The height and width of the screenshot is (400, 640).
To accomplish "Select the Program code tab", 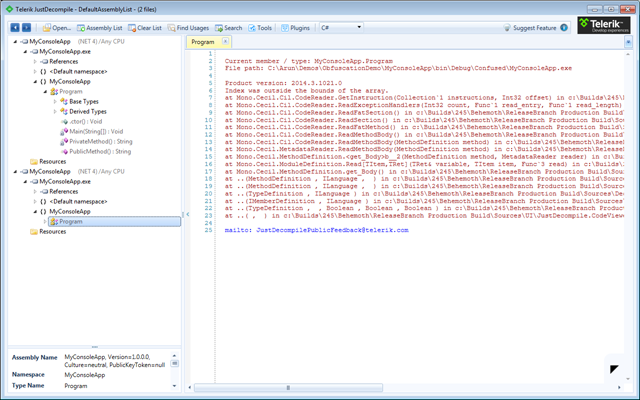I will tap(203, 43).
